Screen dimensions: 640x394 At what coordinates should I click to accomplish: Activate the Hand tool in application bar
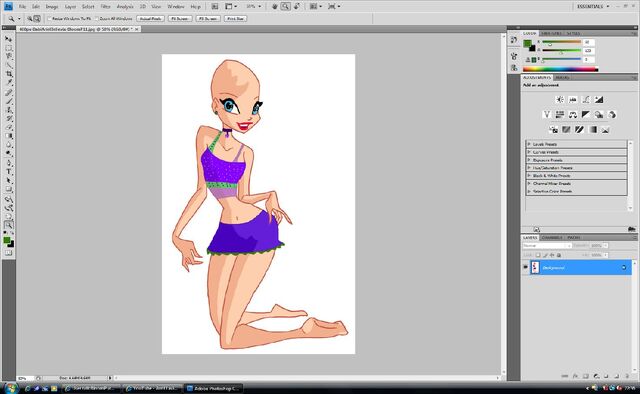point(275,7)
